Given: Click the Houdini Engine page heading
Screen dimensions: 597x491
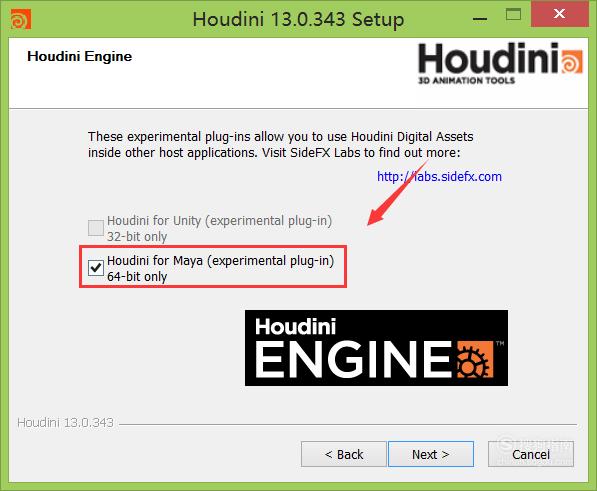Looking at the screenshot, I should [x=80, y=56].
